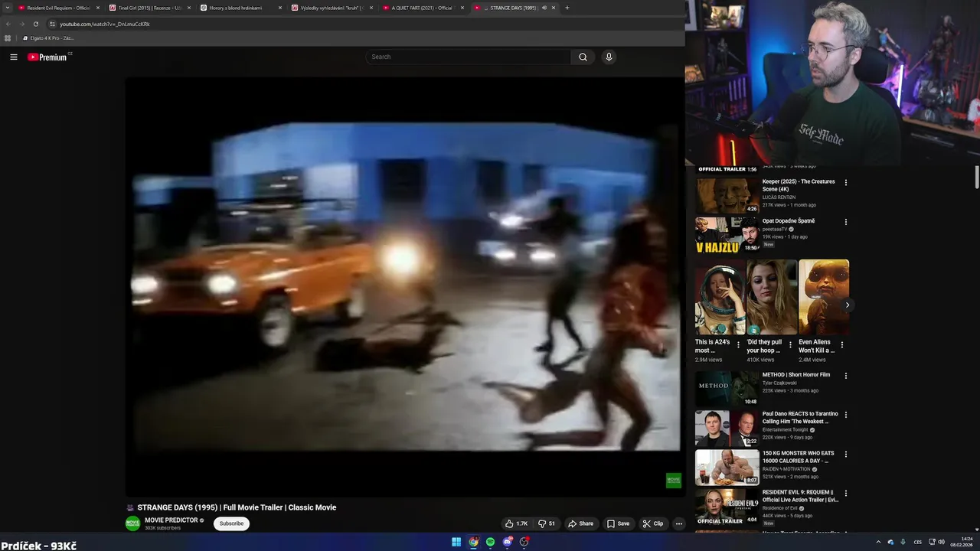Subscribe to MOVIE PREDICTOR channel
The width and height of the screenshot is (980, 551).
coord(231,523)
